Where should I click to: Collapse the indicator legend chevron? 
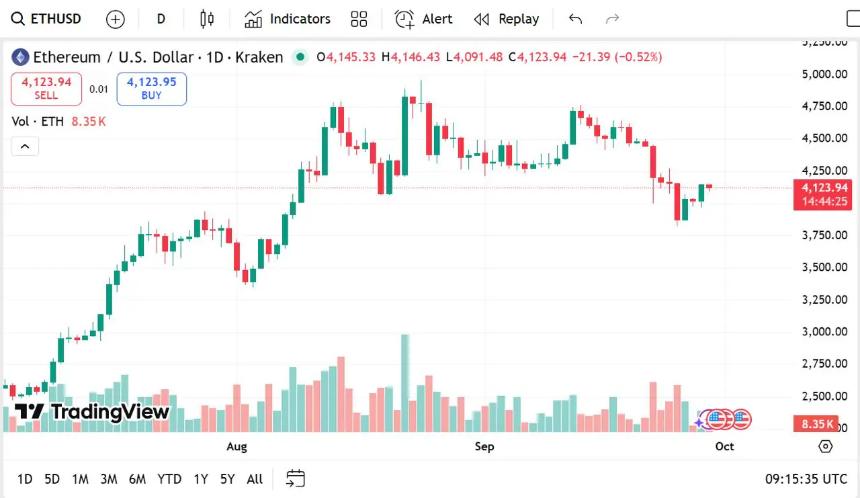coord(25,146)
